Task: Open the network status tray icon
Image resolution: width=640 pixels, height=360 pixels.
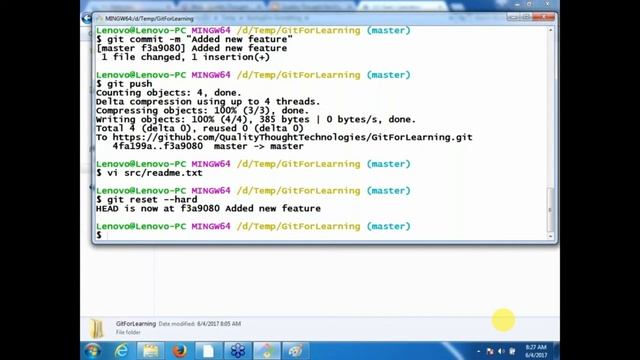Action: [490, 351]
